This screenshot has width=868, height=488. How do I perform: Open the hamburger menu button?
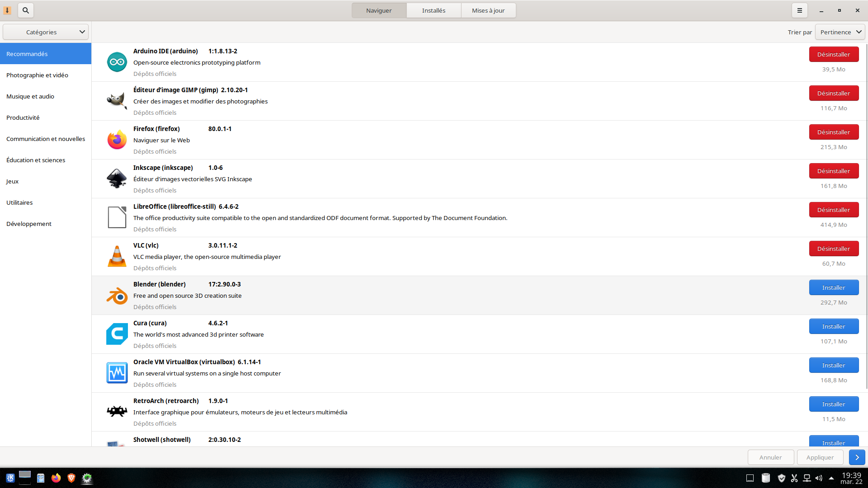pyautogui.click(x=799, y=10)
